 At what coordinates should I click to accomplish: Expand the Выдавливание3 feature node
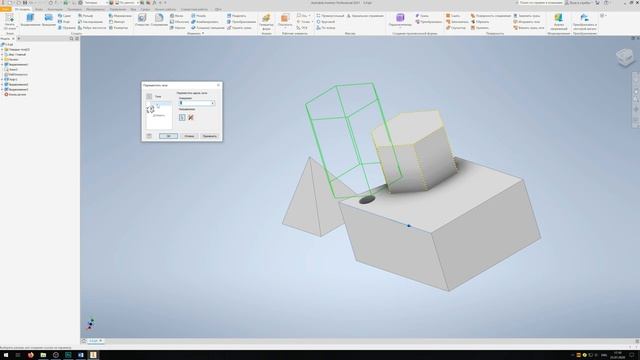2,89
